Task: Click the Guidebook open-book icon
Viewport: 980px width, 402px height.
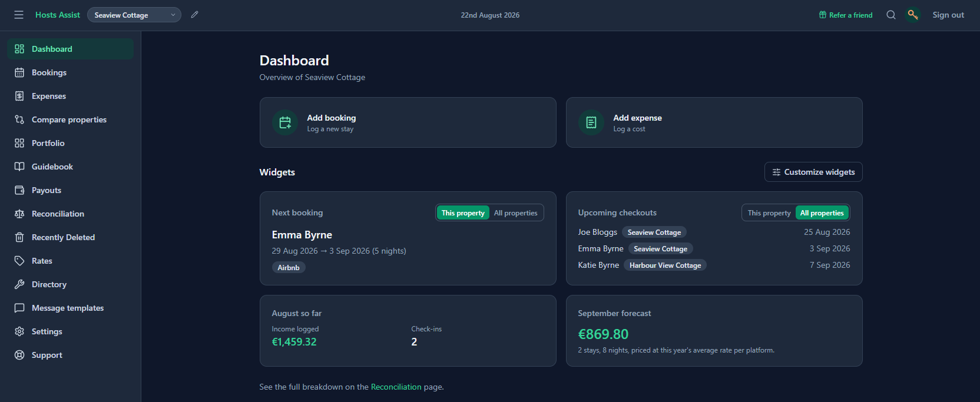Action: (19, 167)
